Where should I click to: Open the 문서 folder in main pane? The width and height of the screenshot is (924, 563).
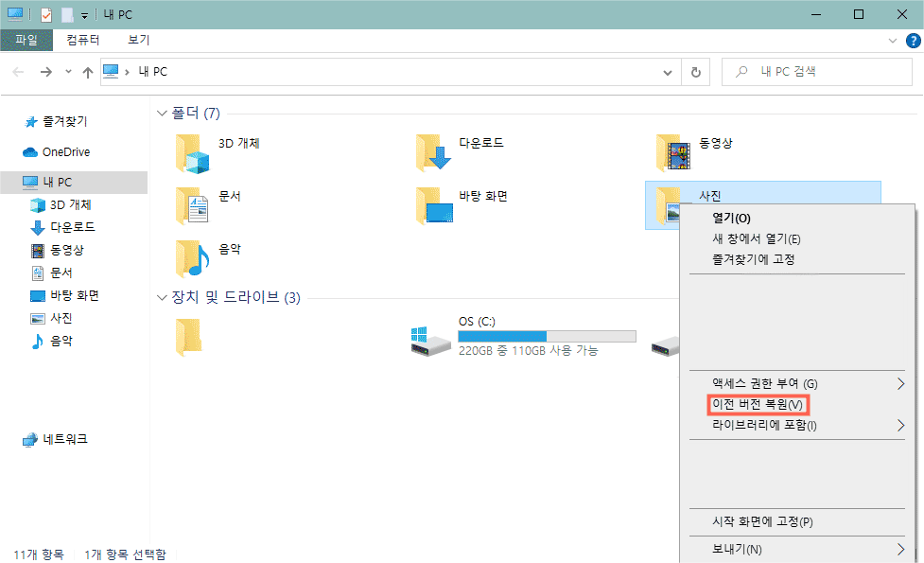(x=192, y=204)
